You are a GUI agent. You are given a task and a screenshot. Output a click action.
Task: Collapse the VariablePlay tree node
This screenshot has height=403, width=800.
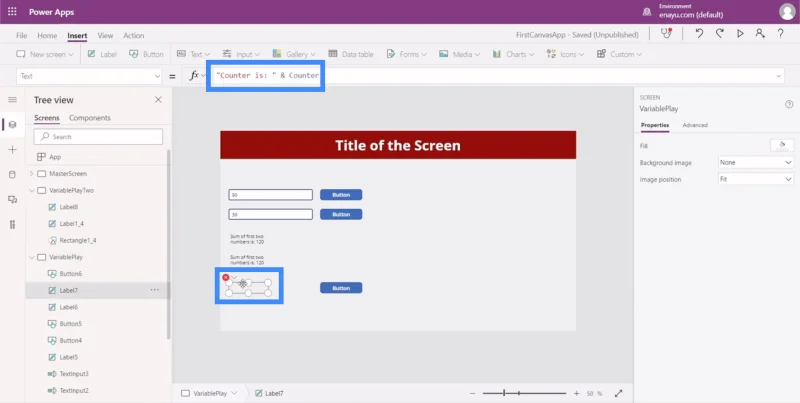tap(31, 257)
